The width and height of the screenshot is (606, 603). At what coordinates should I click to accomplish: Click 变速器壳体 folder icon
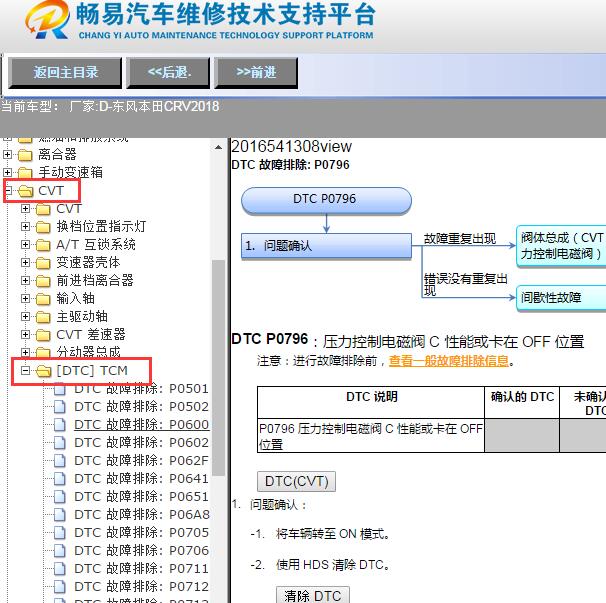click(x=43, y=263)
